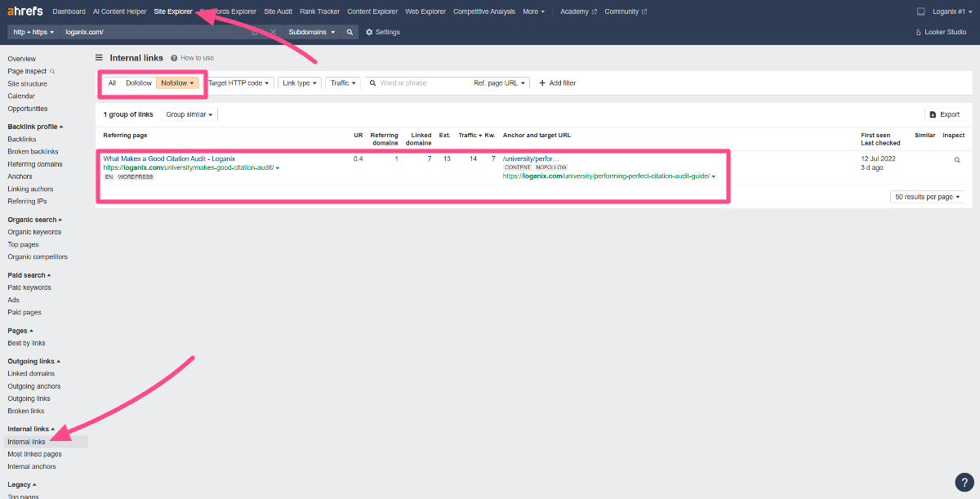Open Subdomains mode dropdown
This screenshot has height=499, width=980.
(x=312, y=32)
